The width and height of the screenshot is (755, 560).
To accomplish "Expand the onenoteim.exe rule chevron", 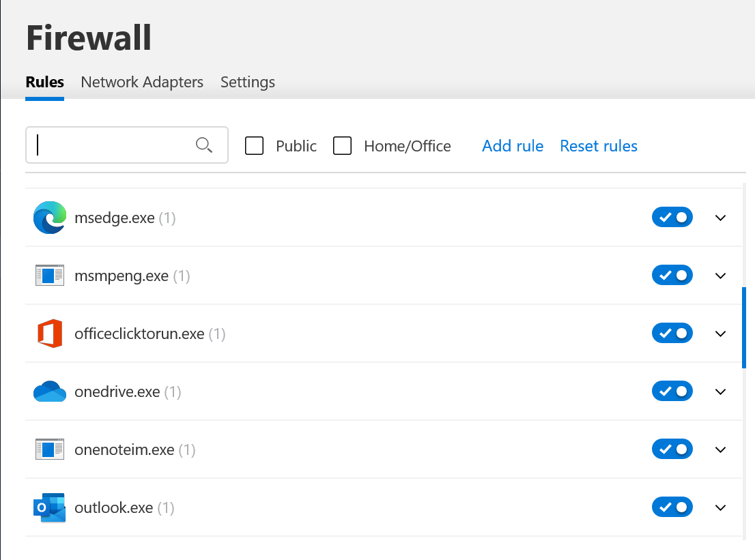I will pyautogui.click(x=720, y=450).
